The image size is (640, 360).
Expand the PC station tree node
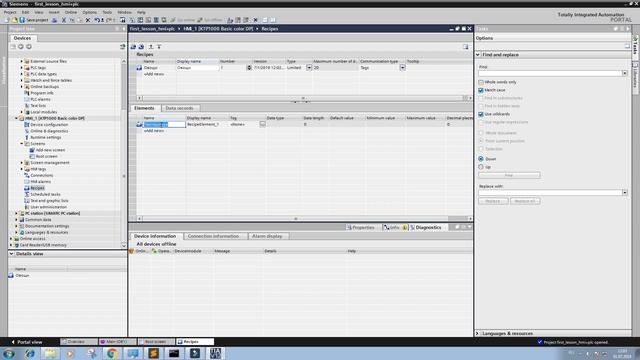coord(17,213)
